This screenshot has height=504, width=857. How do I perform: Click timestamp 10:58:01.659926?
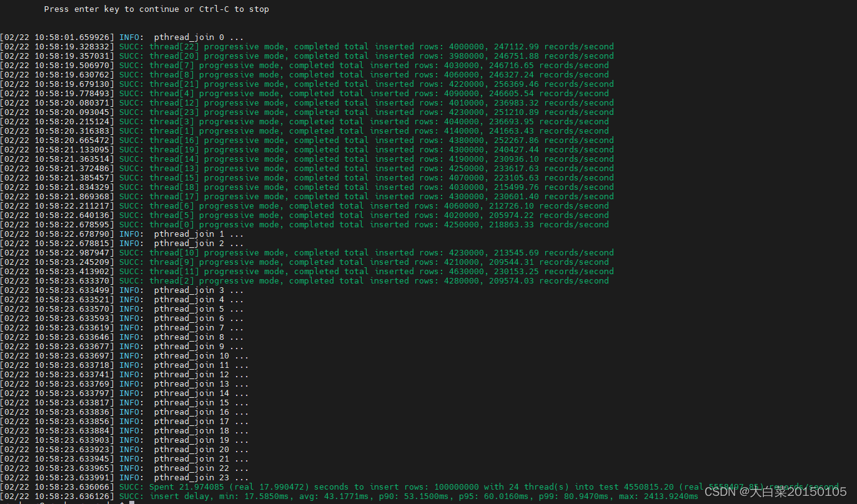pyautogui.click(x=74, y=37)
